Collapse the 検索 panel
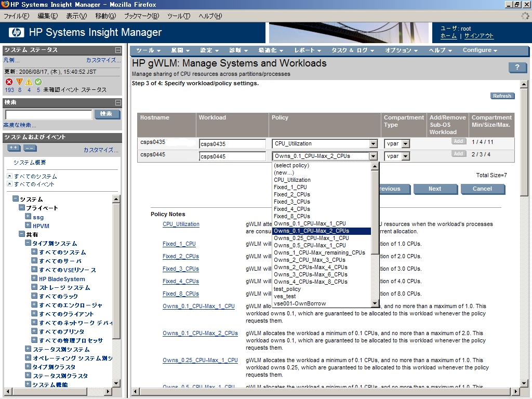 tap(118, 102)
